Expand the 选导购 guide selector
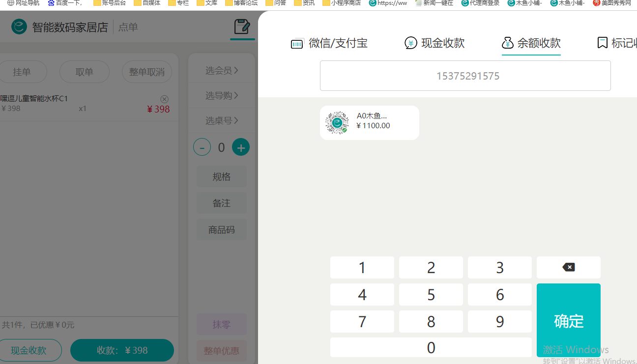637x364 pixels. point(222,95)
